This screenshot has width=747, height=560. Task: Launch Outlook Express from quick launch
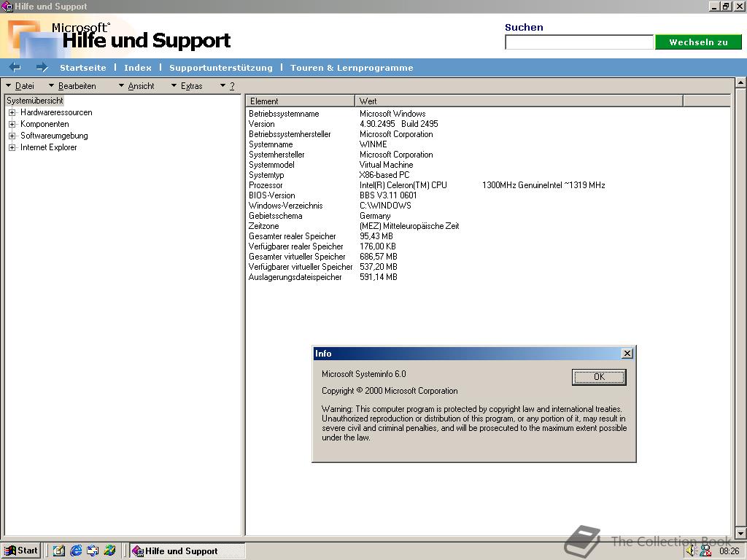click(x=93, y=551)
